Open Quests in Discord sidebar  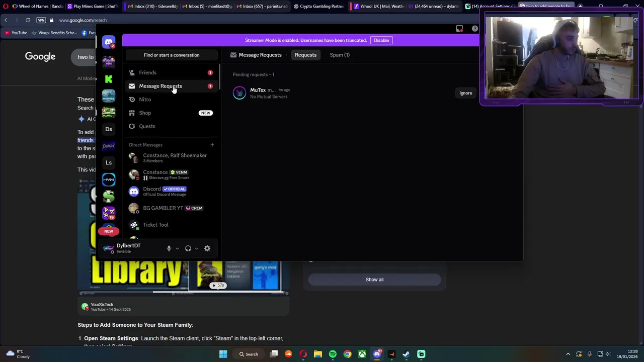pos(172,126)
